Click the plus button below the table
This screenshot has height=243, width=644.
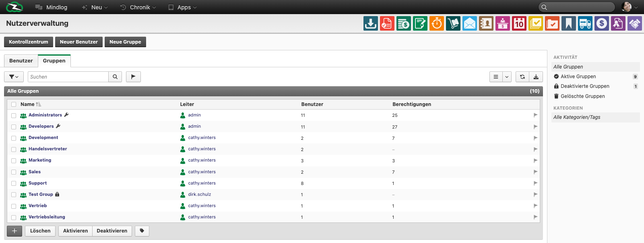click(14, 231)
